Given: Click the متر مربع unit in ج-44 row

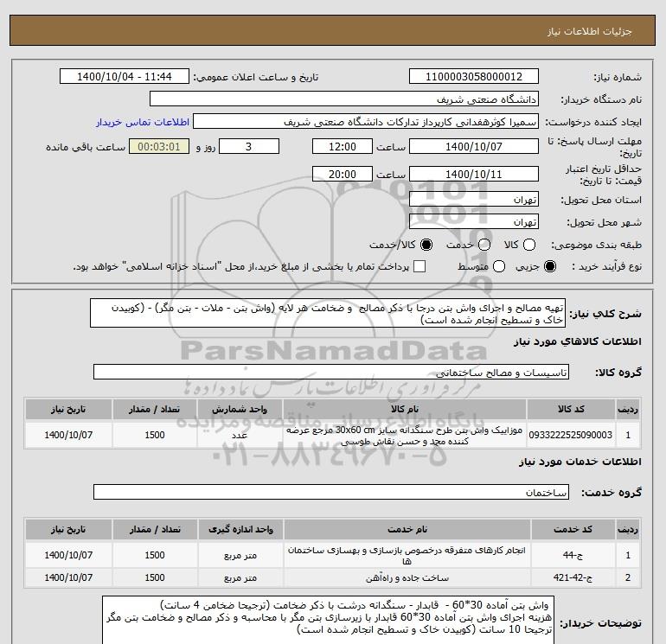Looking at the screenshot, I should tap(240, 555).
